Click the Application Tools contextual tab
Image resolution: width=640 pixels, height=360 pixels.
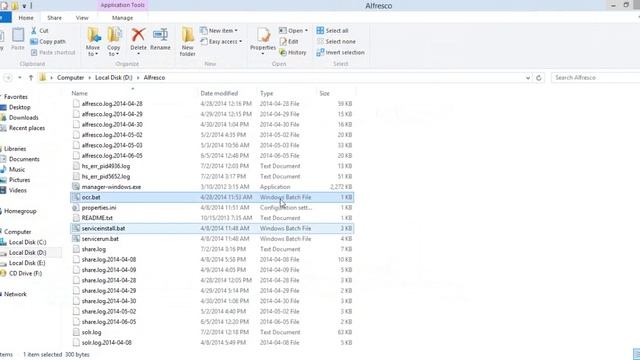click(x=122, y=5)
